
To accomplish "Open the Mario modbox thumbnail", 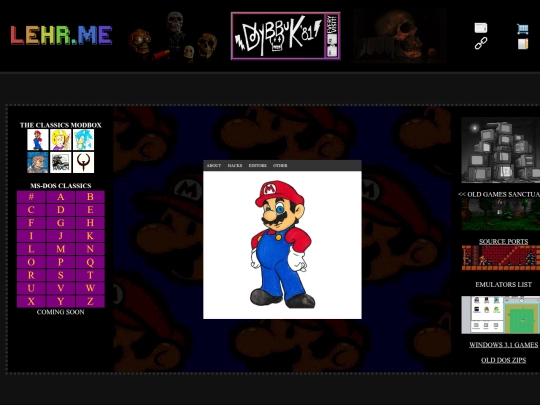I will click(38, 139).
